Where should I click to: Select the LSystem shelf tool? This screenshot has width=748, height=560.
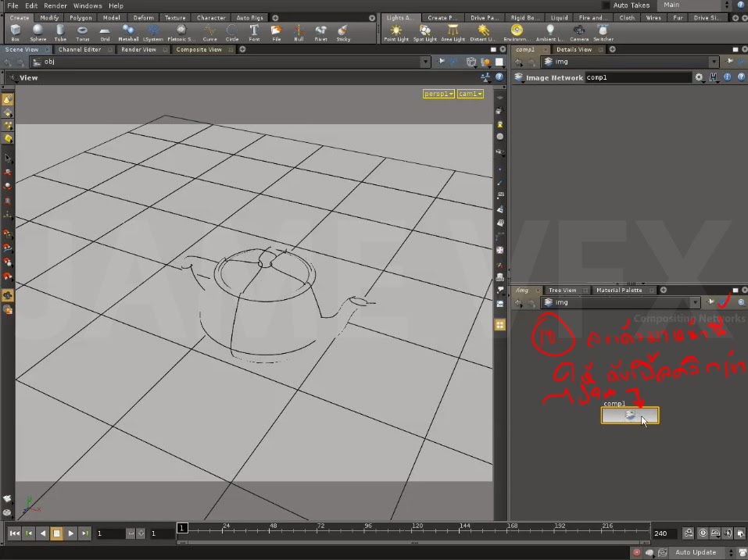(x=152, y=33)
